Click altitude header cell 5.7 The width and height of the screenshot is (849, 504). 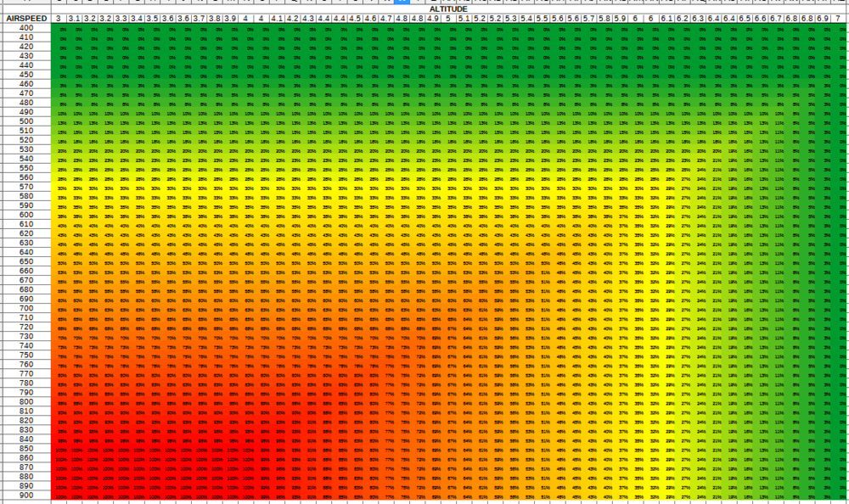click(589, 19)
